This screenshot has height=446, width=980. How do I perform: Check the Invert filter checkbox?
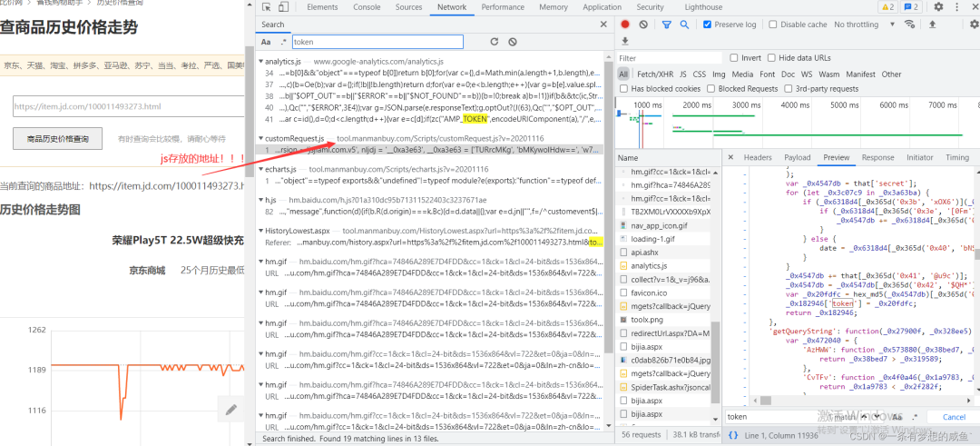tap(734, 57)
